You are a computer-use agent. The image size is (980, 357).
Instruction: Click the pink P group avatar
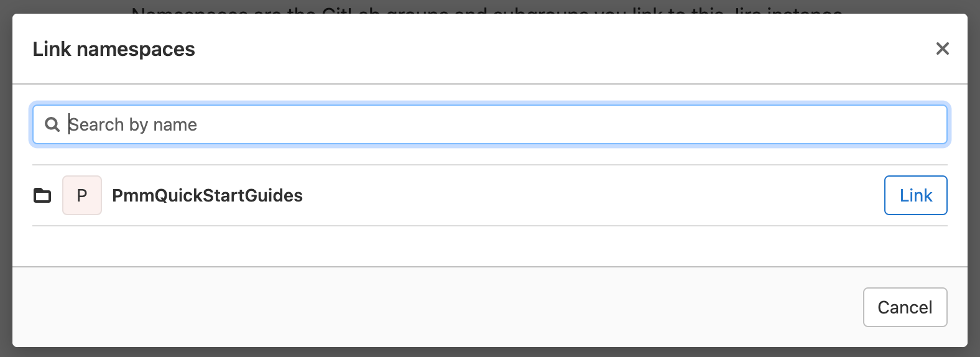pyautogui.click(x=82, y=195)
